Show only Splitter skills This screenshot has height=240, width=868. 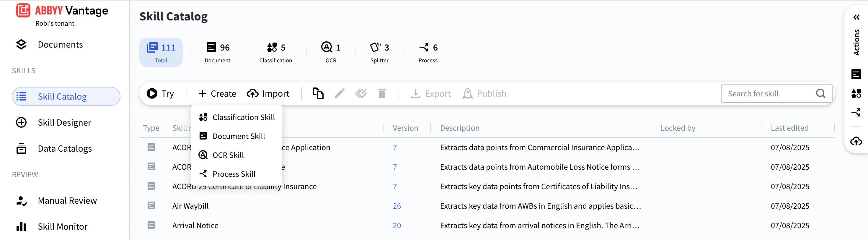(379, 52)
